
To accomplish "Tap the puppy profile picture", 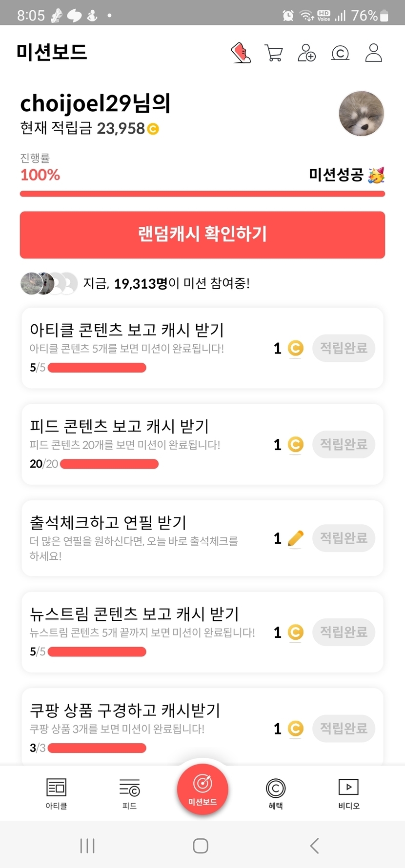I will [x=362, y=114].
